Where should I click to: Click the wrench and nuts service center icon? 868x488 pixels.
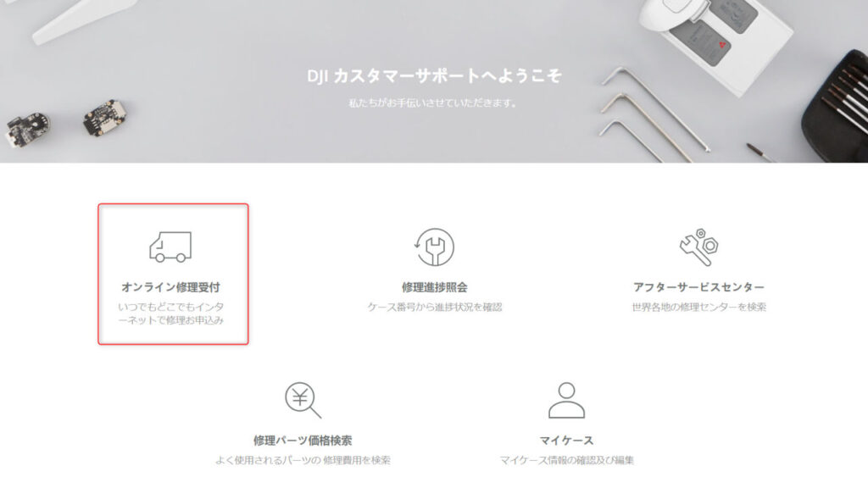(698, 247)
